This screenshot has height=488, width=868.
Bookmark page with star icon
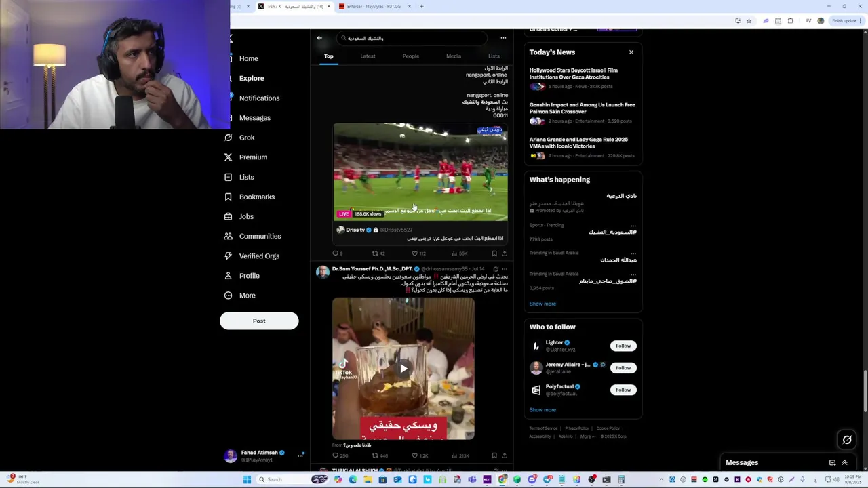pyautogui.click(x=749, y=21)
